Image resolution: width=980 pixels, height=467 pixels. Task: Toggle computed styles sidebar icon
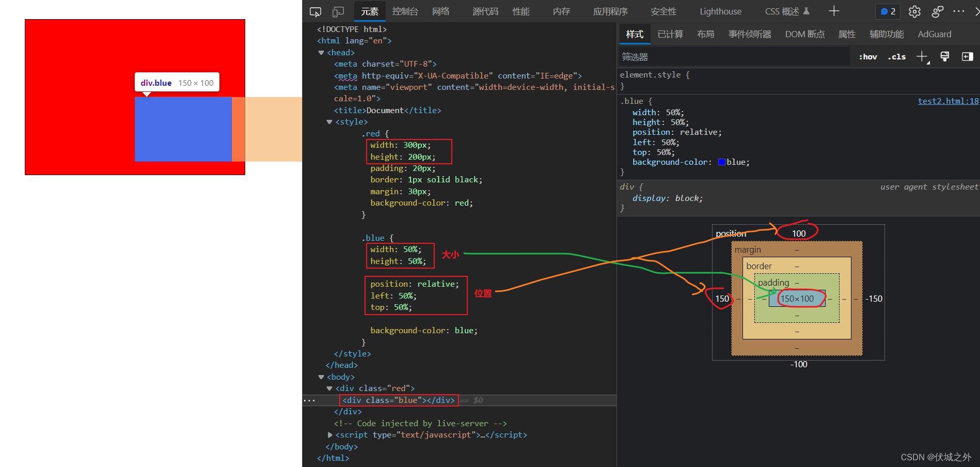pos(968,57)
